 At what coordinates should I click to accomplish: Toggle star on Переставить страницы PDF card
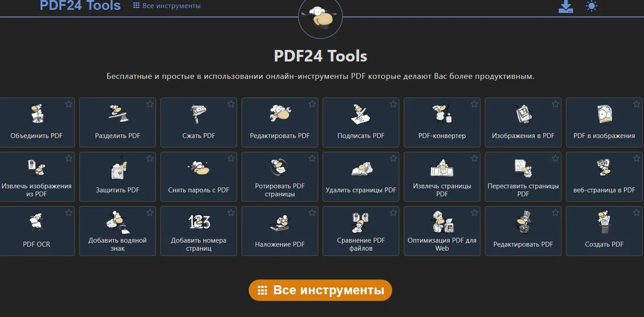click(555, 158)
